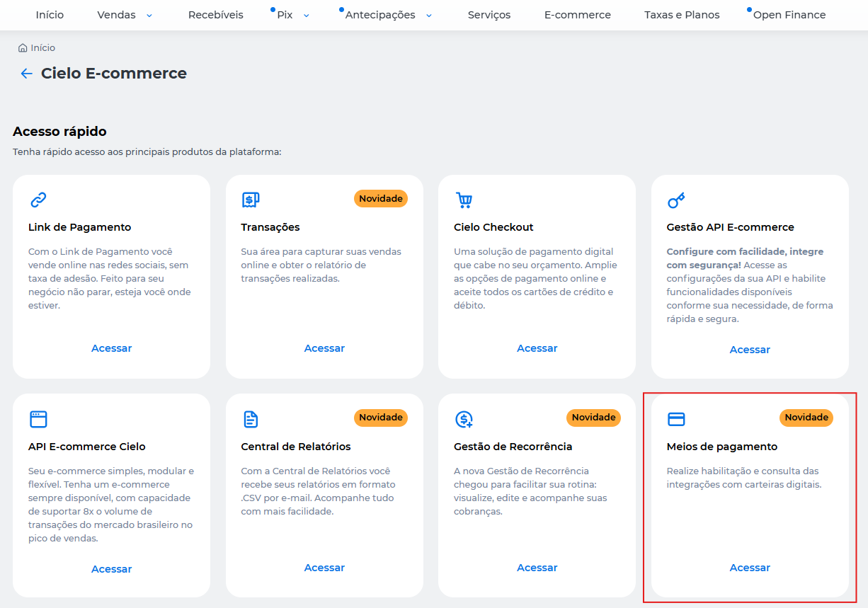The height and width of the screenshot is (608, 868).
Task: Click Acessar on Meios de pagamento card
Action: [750, 568]
